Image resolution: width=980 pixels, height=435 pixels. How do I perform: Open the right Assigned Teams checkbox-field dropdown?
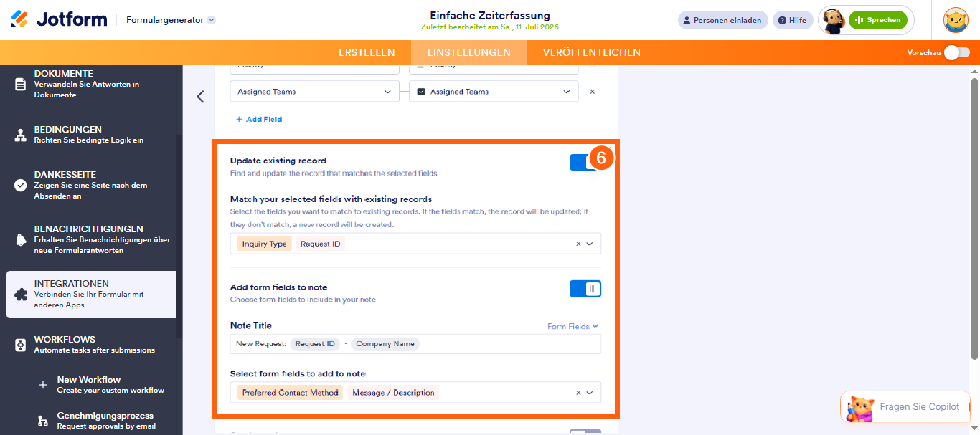point(494,91)
